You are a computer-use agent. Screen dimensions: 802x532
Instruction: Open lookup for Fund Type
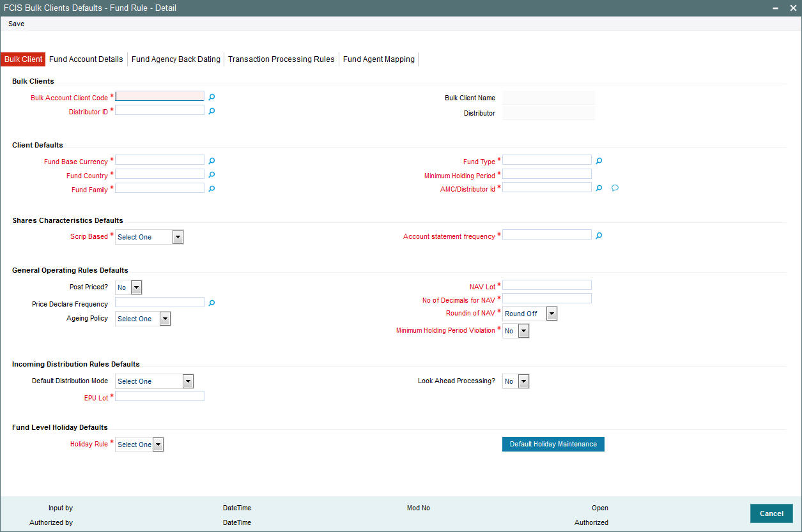coord(599,161)
